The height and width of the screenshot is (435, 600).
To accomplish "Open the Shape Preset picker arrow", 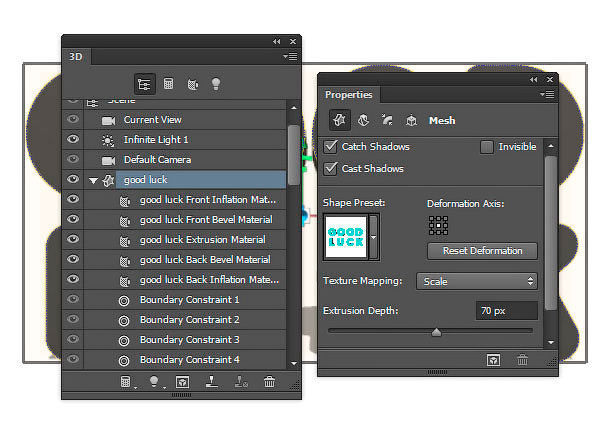I will click(x=373, y=237).
